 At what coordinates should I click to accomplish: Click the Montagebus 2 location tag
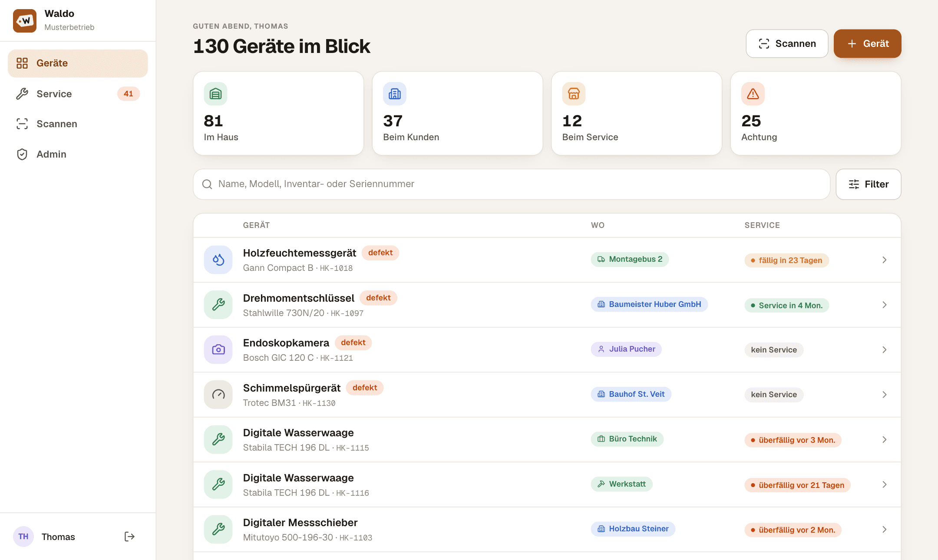click(630, 259)
